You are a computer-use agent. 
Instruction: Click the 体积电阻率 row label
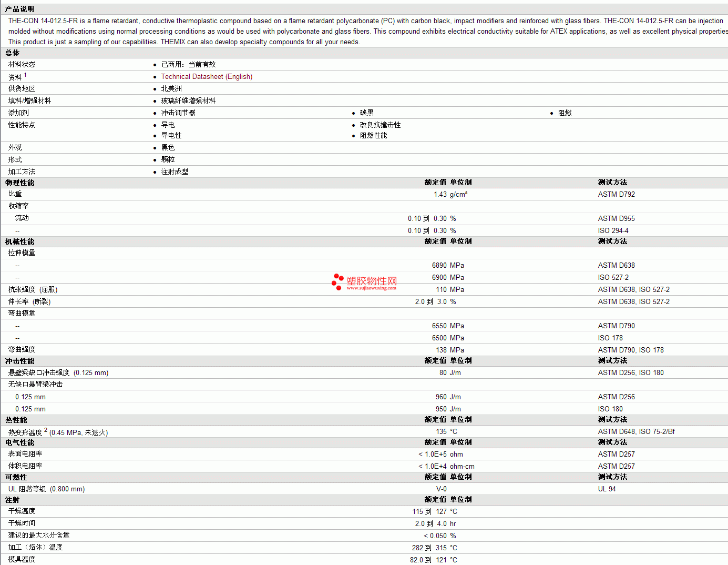[x=25, y=466]
